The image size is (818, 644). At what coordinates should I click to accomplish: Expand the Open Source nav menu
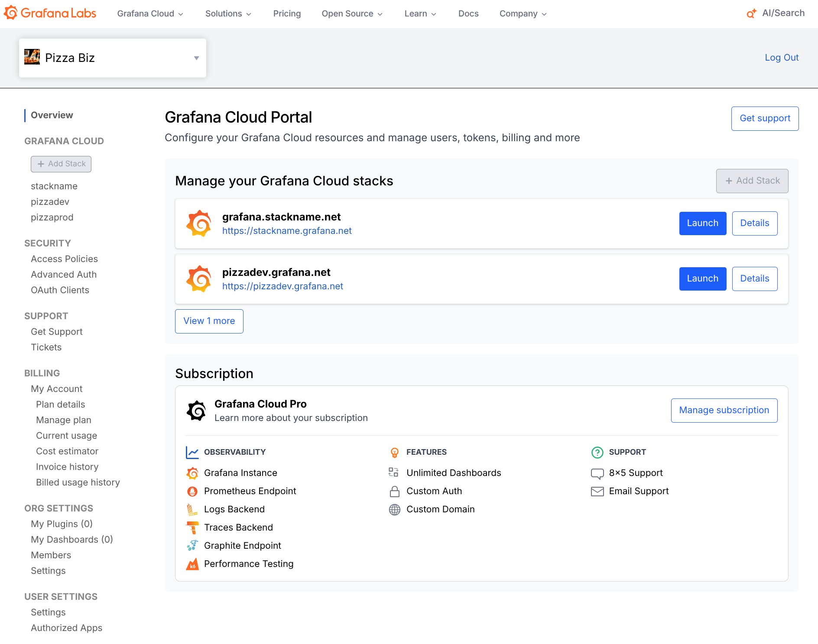pyautogui.click(x=352, y=13)
